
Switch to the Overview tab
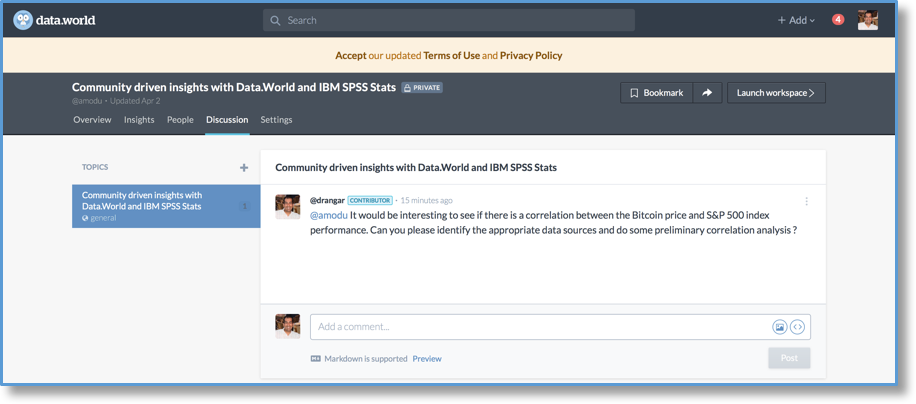[92, 120]
